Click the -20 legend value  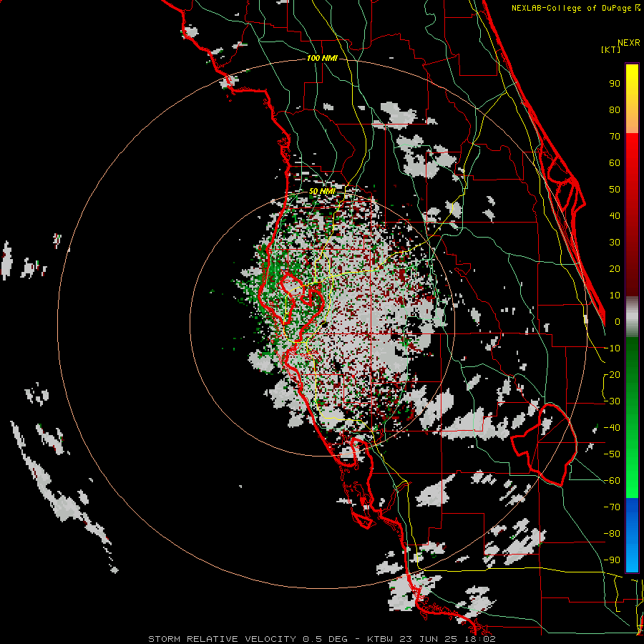(613, 375)
